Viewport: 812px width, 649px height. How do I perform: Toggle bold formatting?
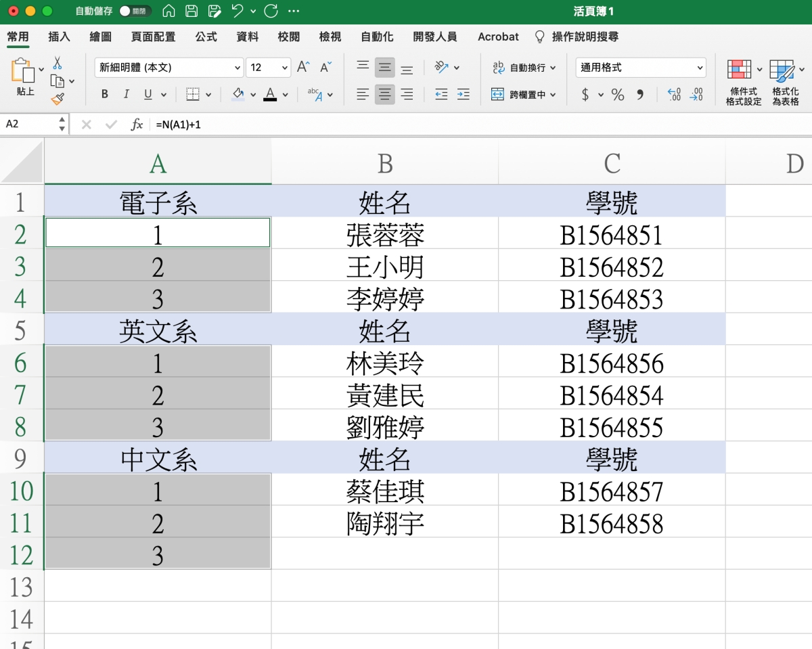point(105,95)
